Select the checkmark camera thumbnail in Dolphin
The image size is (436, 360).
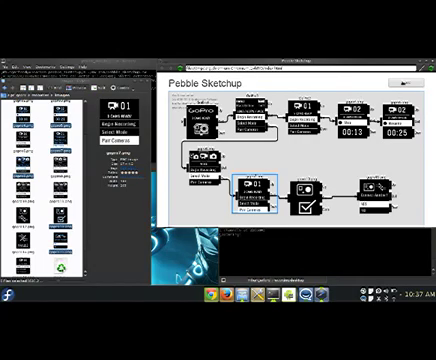pos(60,215)
